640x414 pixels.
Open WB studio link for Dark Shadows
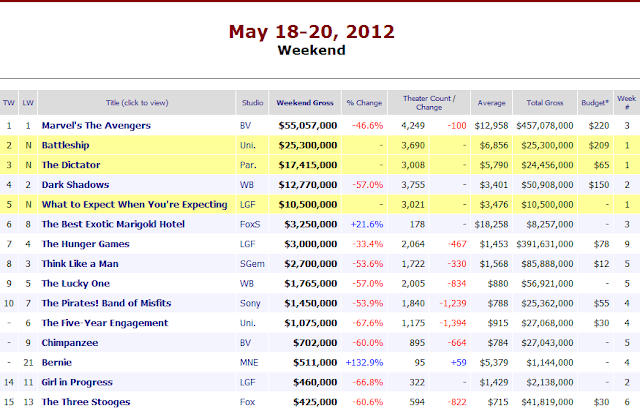pyautogui.click(x=247, y=185)
